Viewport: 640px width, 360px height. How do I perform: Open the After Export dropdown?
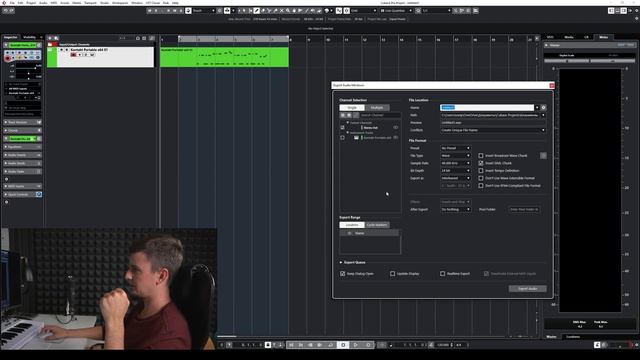pos(456,209)
